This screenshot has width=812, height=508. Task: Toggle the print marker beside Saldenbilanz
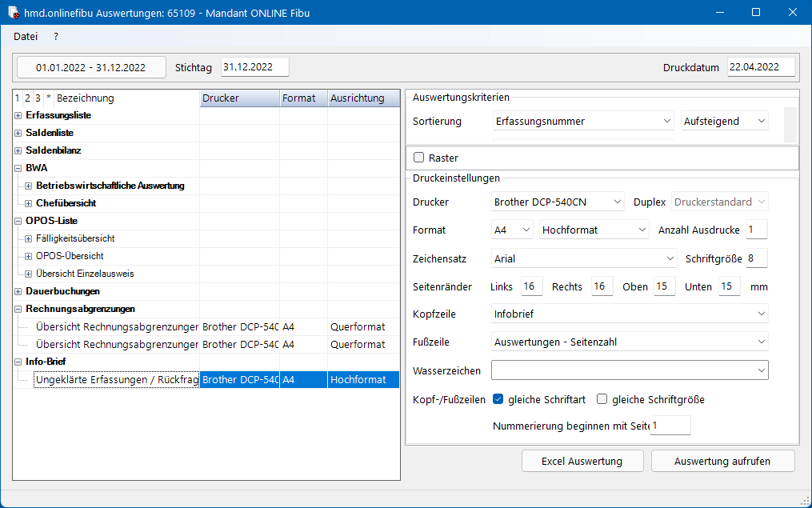18,150
